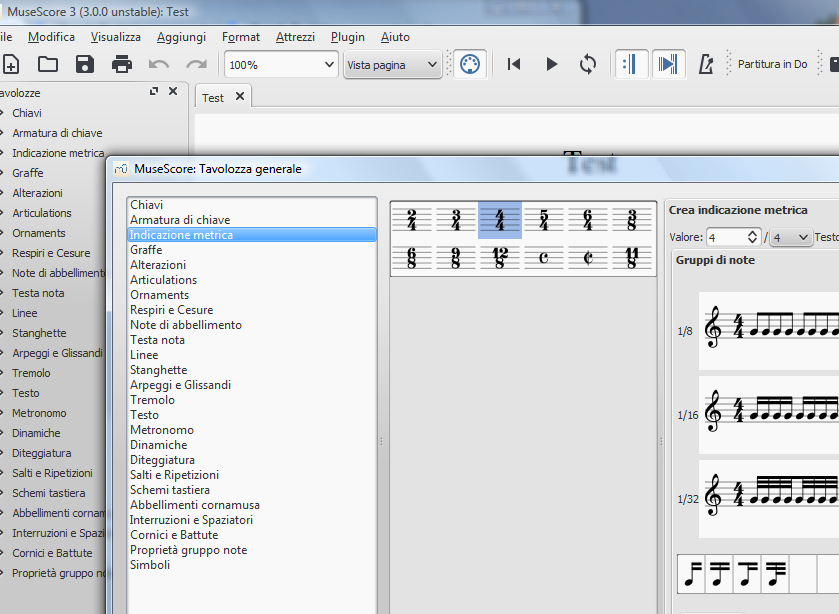
Task: Toggle pan score during playback icon
Action: pyautogui.click(x=668, y=64)
